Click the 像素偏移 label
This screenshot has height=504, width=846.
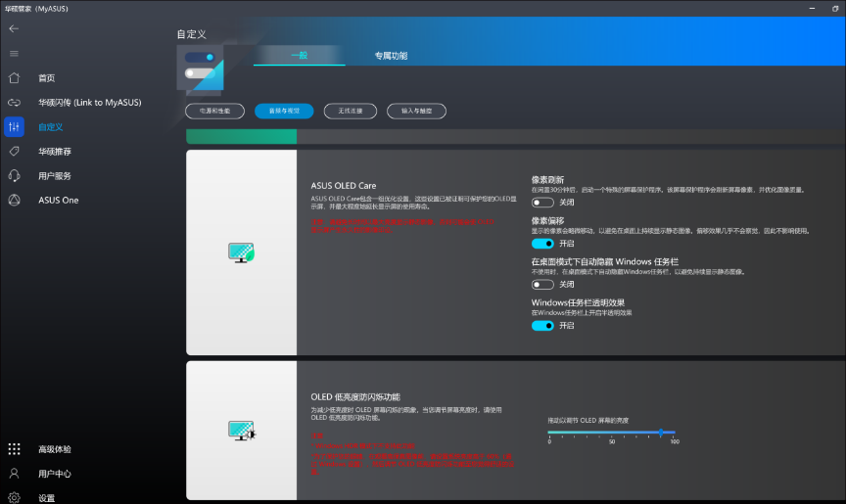click(x=547, y=220)
